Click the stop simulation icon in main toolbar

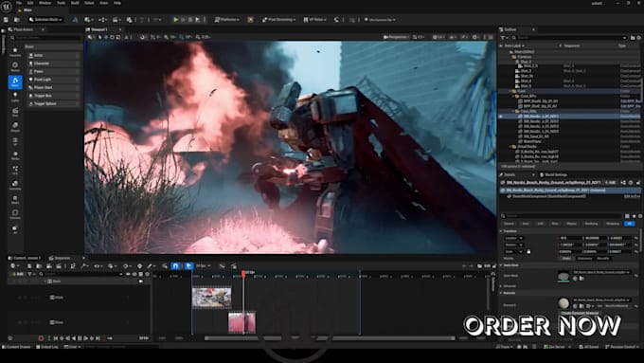tap(190, 19)
